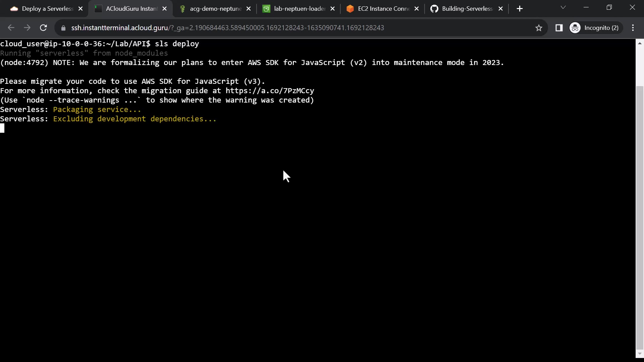Viewport: 644px width, 362px height.
Task: Click the terminal scrollbar up arrow
Action: pyautogui.click(x=640, y=43)
